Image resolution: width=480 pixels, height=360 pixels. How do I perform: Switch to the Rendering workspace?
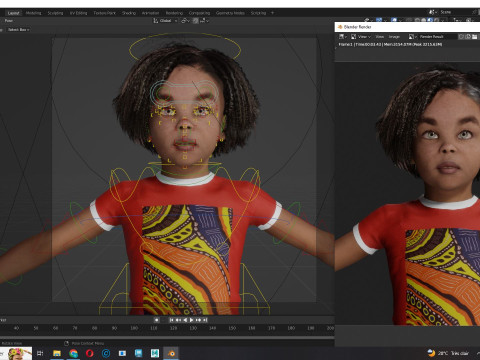(x=174, y=13)
